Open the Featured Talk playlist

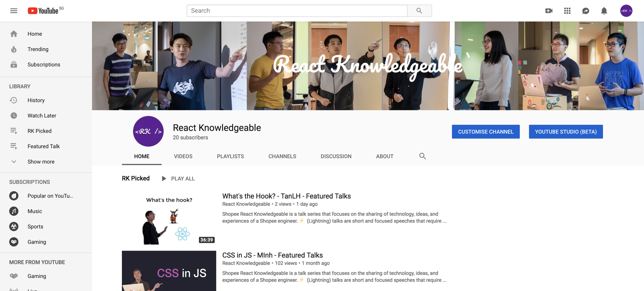point(44,146)
